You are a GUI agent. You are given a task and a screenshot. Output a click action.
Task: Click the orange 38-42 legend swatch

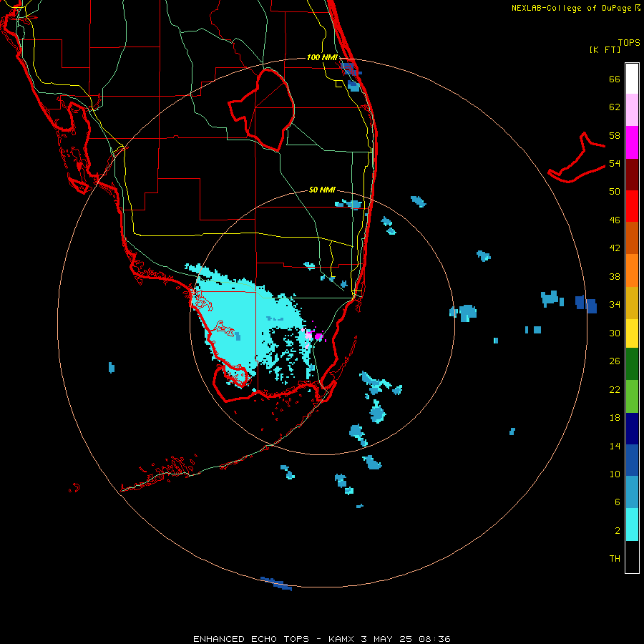point(632,270)
